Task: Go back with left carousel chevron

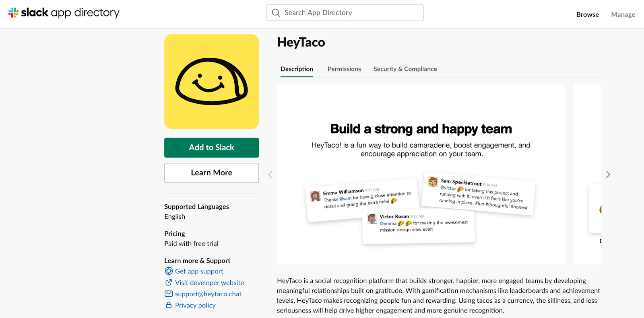Action: pyautogui.click(x=270, y=174)
